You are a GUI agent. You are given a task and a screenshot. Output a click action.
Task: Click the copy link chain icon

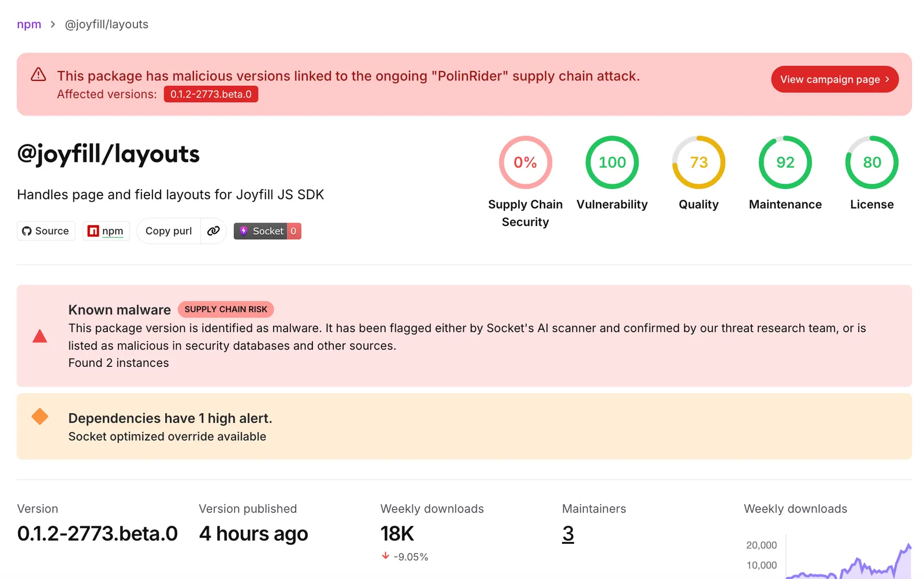214,231
